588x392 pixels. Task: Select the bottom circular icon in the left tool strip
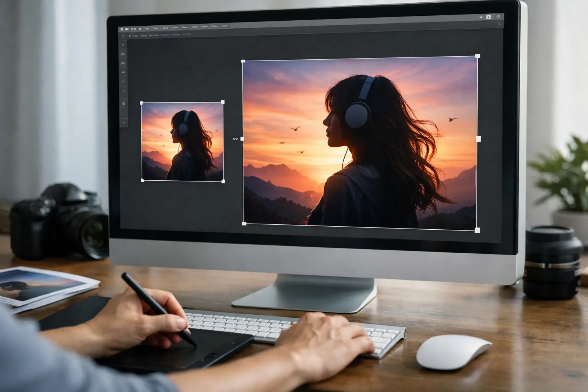tap(124, 123)
